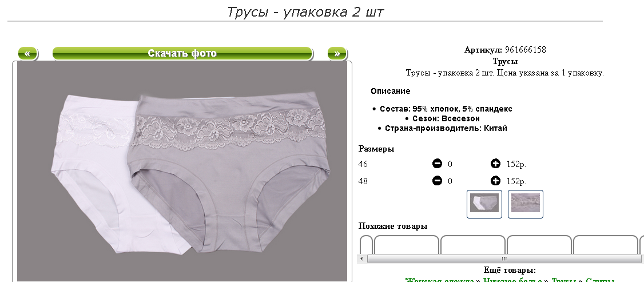Image resolution: width=644 pixels, height=282 pixels.
Task: Click the size 46 label
Action: 363,164
